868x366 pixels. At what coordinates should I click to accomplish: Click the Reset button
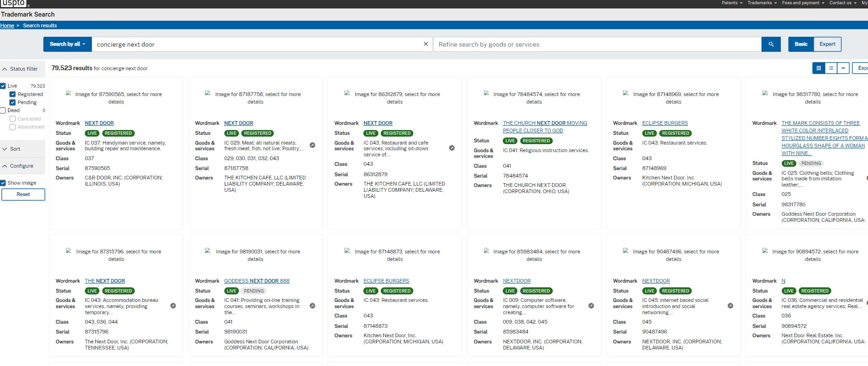(x=23, y=195)
